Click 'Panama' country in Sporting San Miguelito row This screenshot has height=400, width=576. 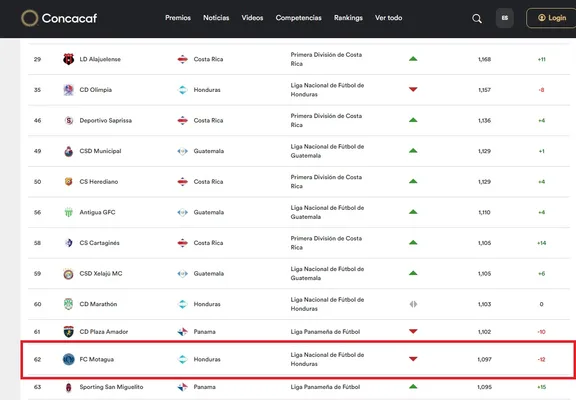[205, 387]
